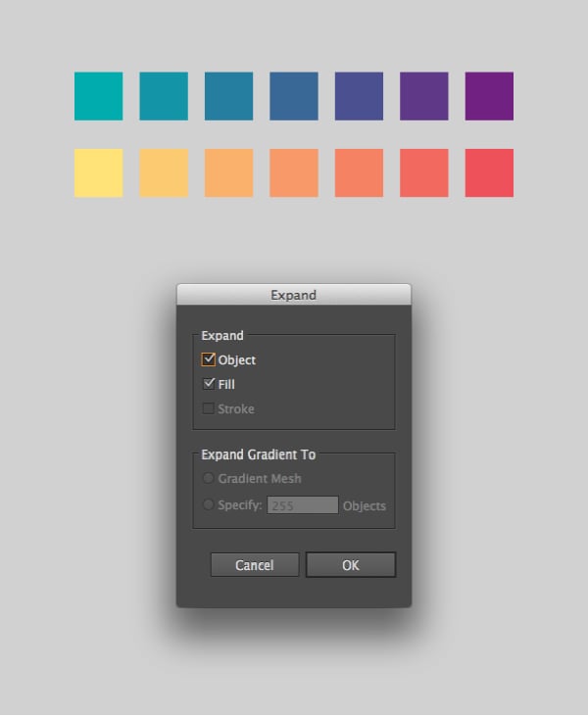This screenshot has height=716, width=588.
Task: Select the medium blue fourth top square
Action: point(294,96)
